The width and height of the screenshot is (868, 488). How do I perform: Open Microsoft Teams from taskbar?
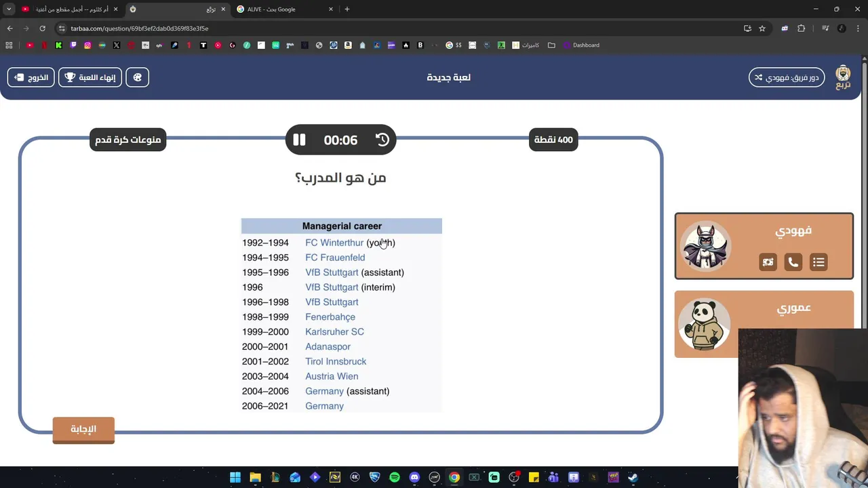(553, 477)
